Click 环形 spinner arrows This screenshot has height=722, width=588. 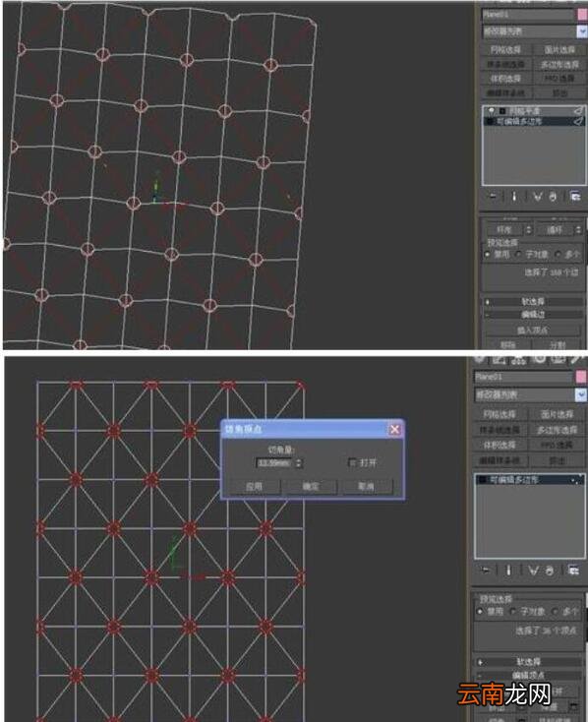coord(529,229)
